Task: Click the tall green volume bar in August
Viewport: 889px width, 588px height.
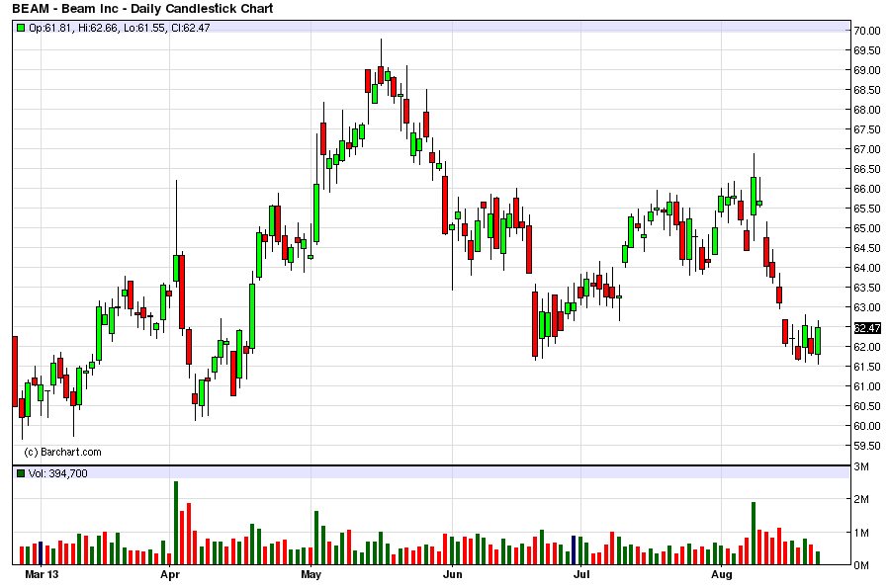Action: 754,533
